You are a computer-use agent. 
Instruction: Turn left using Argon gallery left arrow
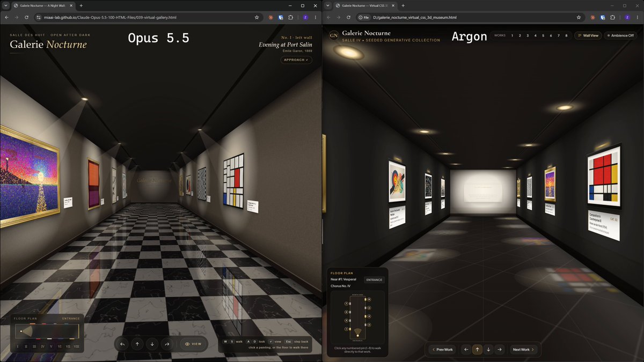[x=466, y=350]
